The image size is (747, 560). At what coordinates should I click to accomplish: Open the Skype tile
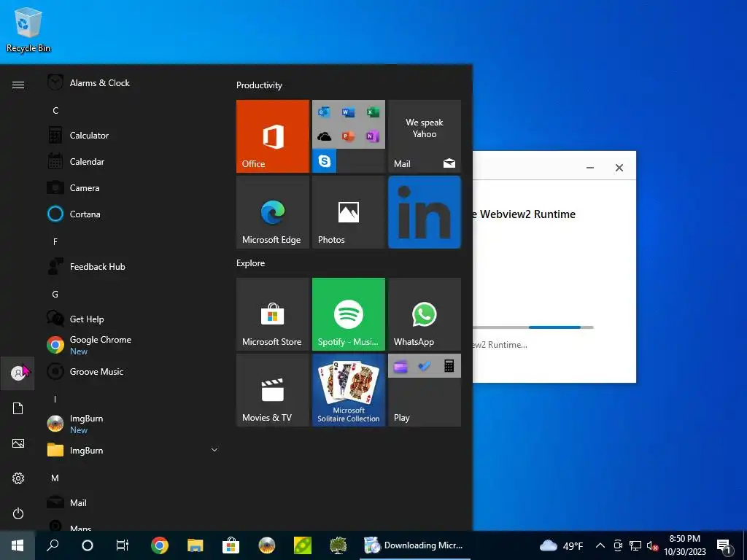point(325,161)
